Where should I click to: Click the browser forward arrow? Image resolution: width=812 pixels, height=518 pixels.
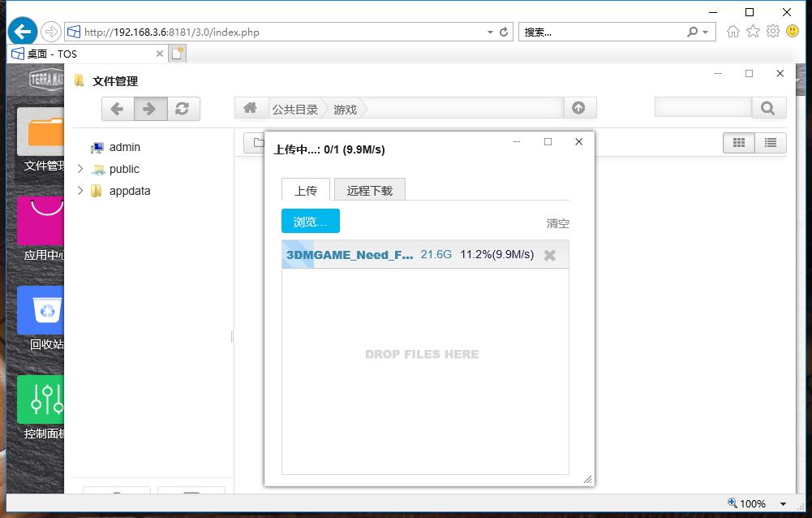(51, 32)
